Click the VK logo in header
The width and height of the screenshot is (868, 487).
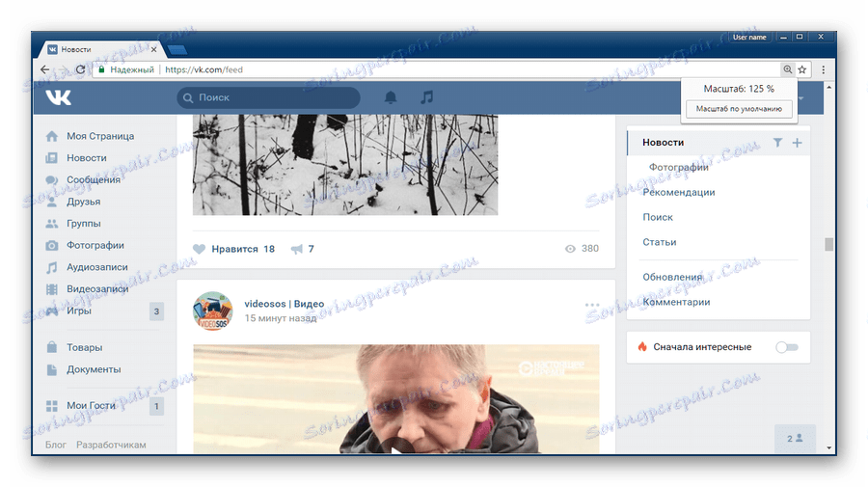tap(58, 97)
